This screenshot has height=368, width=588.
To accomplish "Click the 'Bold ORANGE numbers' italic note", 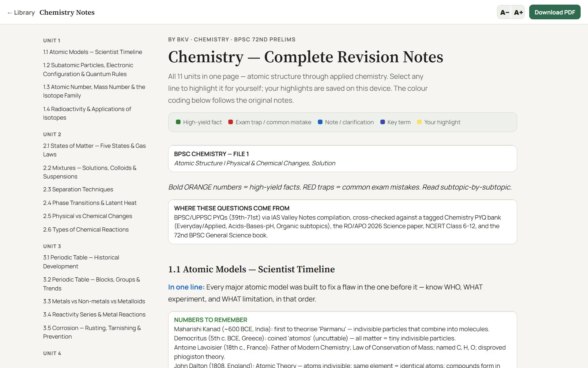I will tap(340, 187).
